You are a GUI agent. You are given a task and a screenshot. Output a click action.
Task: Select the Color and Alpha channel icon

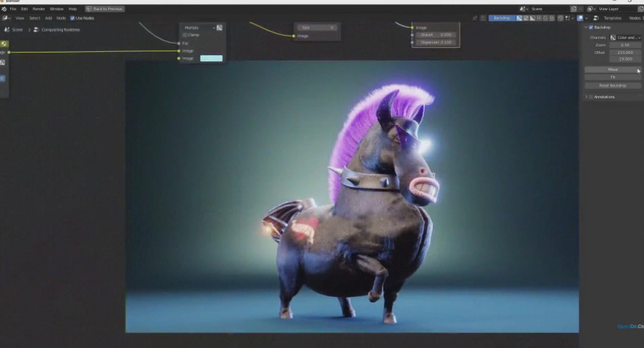click(x=519, y=18)
